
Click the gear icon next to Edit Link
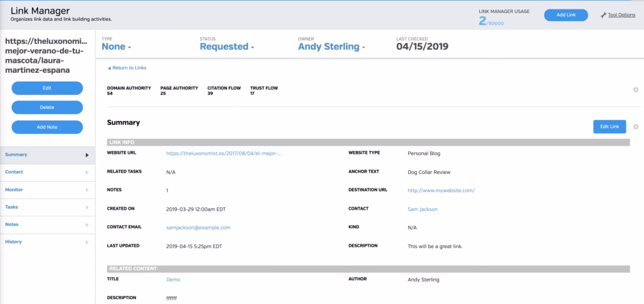point(635,127)
